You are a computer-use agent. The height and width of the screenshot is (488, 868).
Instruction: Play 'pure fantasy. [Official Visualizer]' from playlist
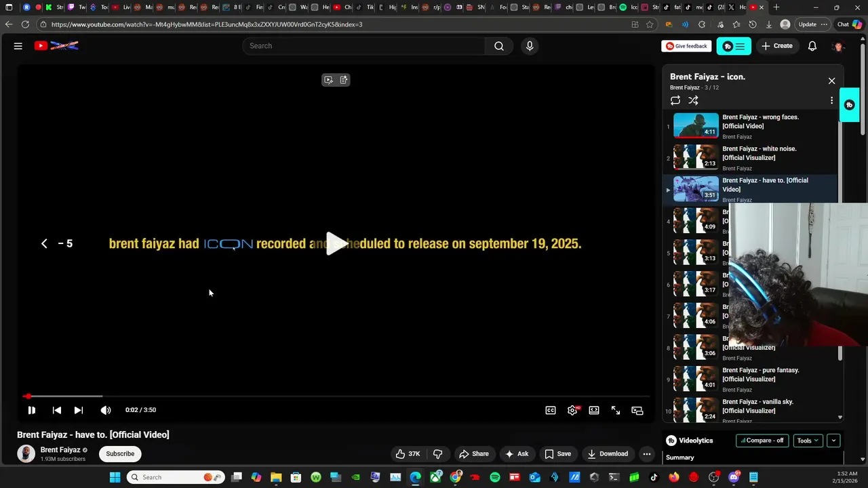(x=750, y=380)
